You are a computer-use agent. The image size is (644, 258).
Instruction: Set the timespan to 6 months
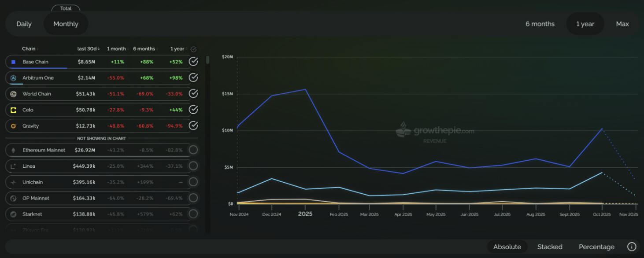(540, 24)
